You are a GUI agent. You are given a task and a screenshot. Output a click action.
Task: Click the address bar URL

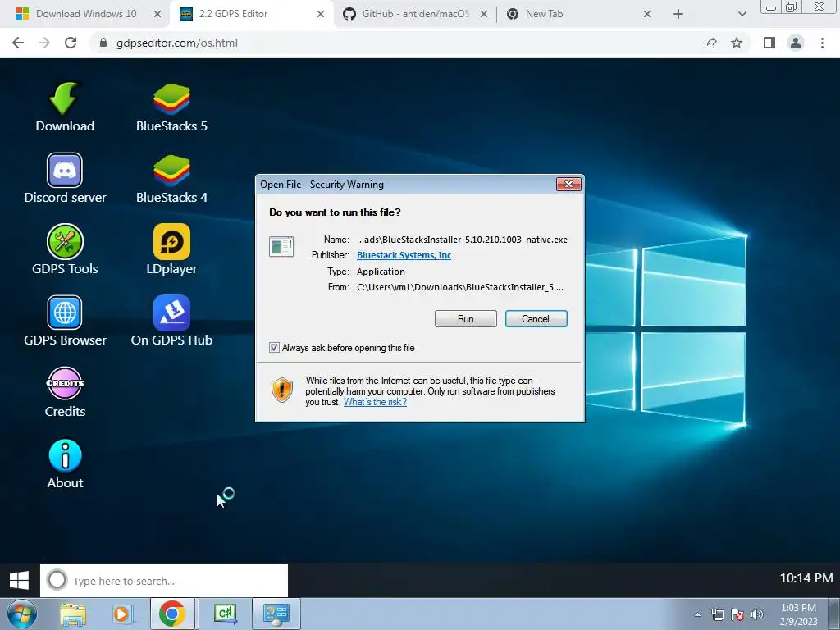click(177, 43)
